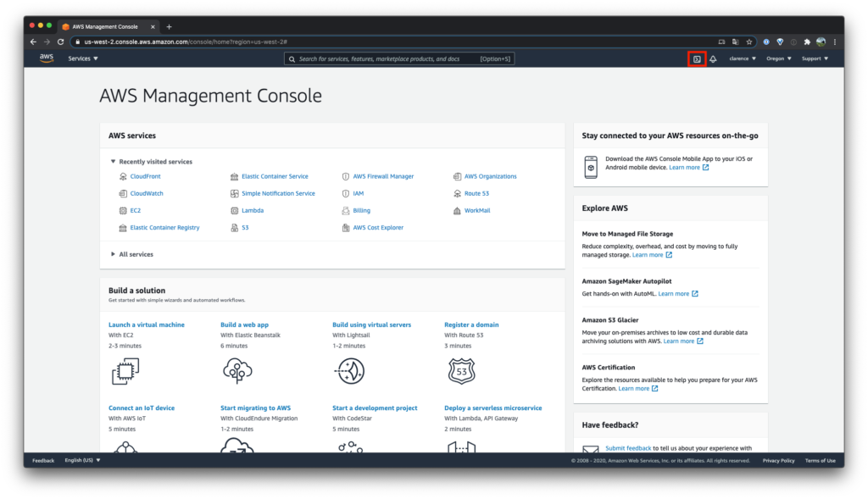Open AWS Organizations link
Viewport: 868px width, 499px height.
click(x=491, y=176)
